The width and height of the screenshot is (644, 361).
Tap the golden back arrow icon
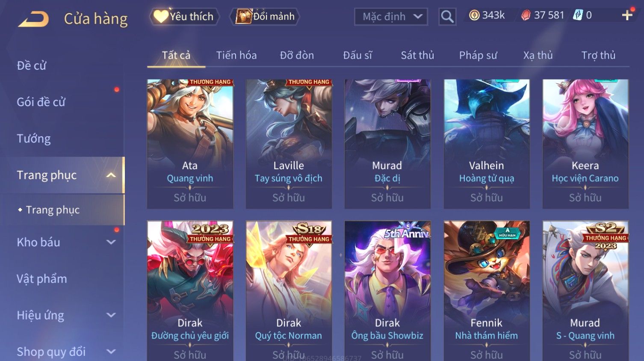point(33,19)
